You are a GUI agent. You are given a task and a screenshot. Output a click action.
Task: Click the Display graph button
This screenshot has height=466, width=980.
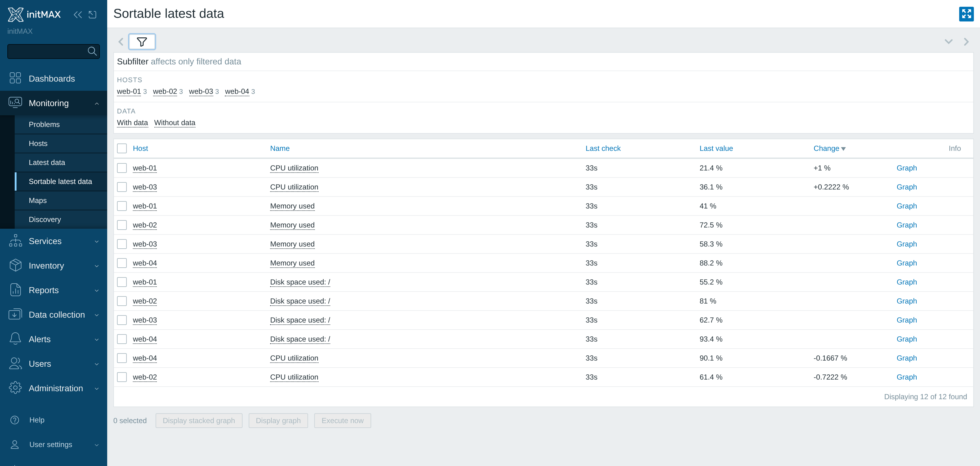(x=278, y=421)
